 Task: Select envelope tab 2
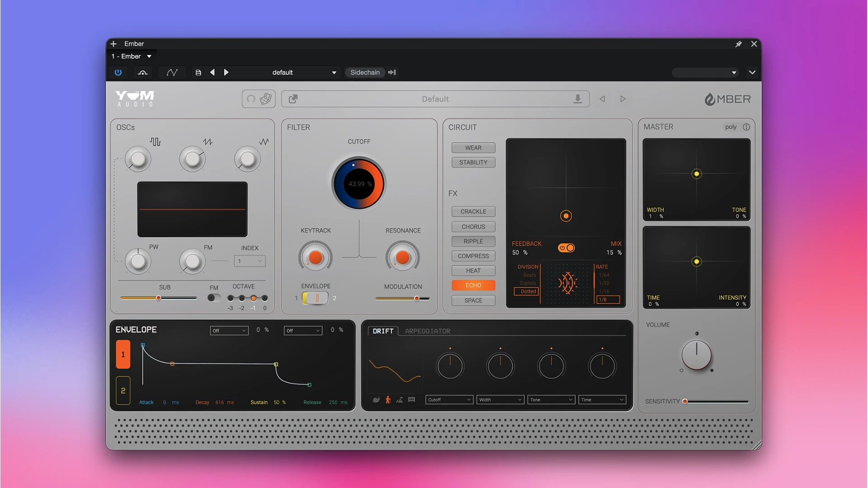click(123, 390)
